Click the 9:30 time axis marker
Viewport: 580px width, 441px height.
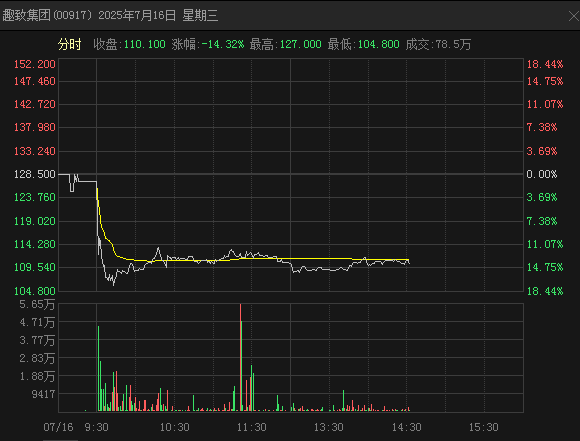(97, 427)
